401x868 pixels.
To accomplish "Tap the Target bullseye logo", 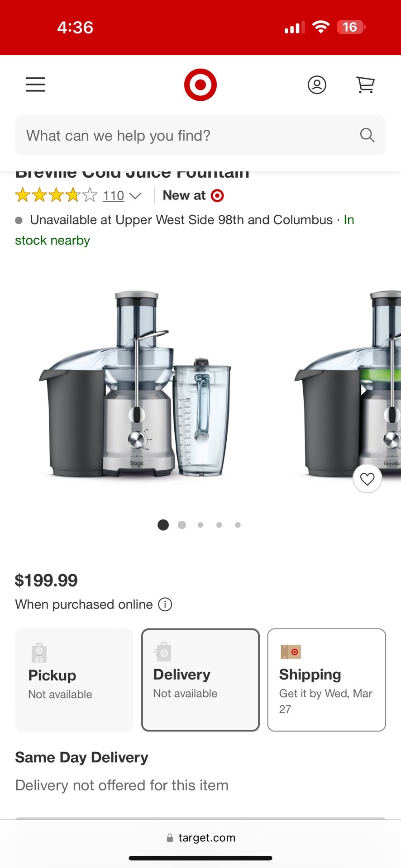I will click(x=200, y=85).
